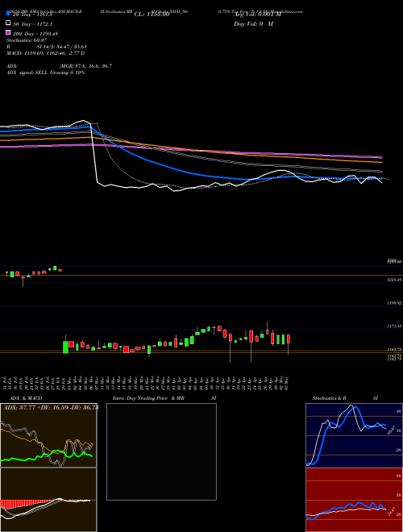Image resolution: width=403 pixels, height=532 pixels.
Task: Click the 1225.49 price axis label
Action: tap(394, 280)
